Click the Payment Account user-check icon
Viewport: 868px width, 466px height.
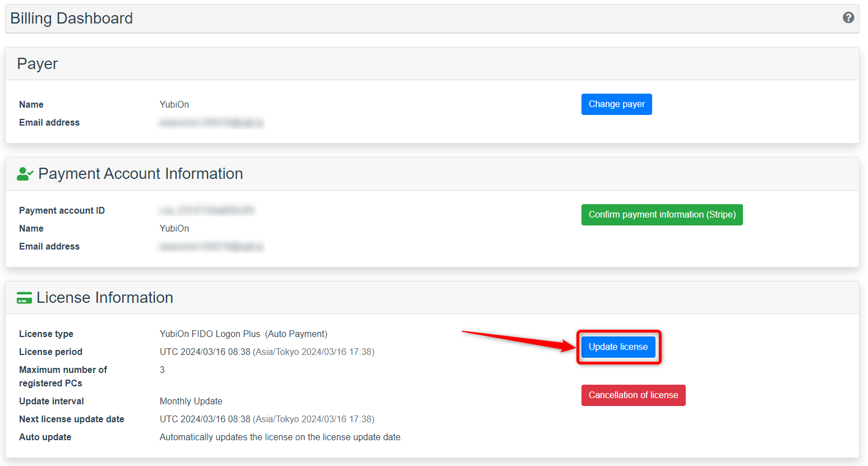(25, 174)
